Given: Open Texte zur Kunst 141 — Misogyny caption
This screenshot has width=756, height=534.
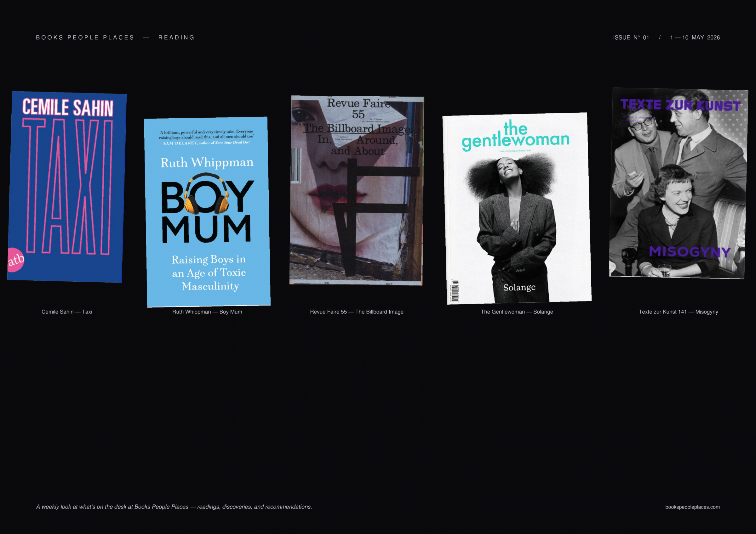Looking at the screenshot, I should (x=678, y=312).
